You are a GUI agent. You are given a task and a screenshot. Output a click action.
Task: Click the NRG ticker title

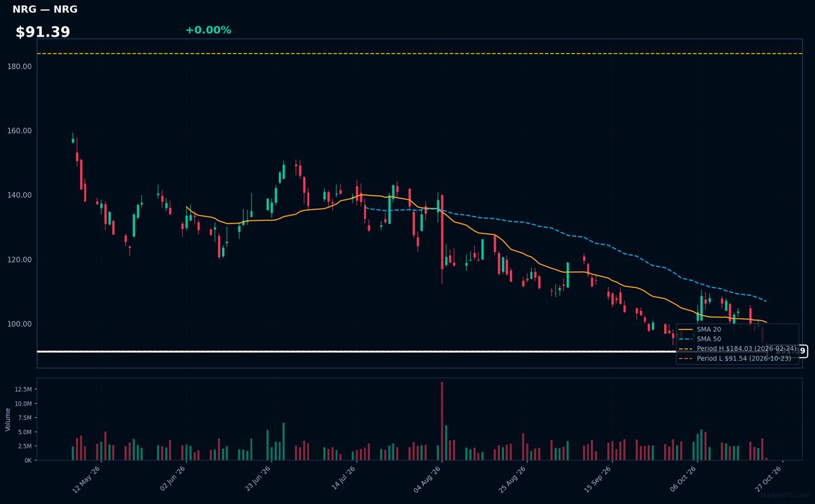click(x=45, y=10)
